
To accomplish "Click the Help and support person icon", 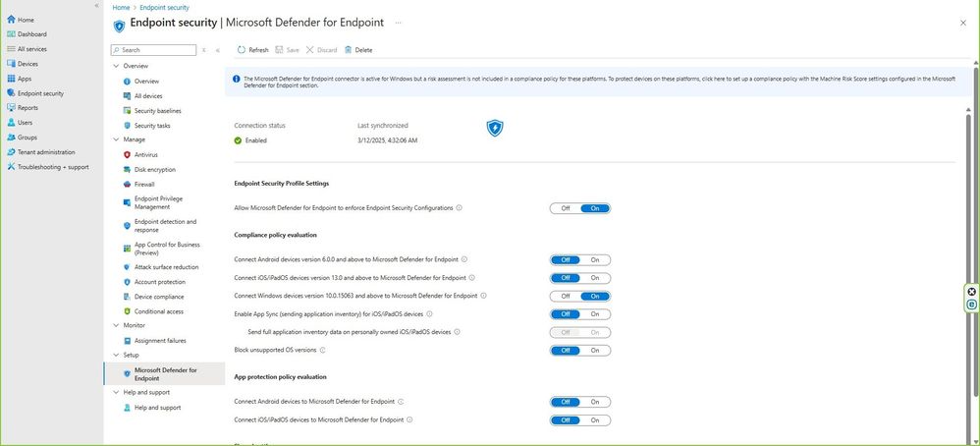I will 127,408.
